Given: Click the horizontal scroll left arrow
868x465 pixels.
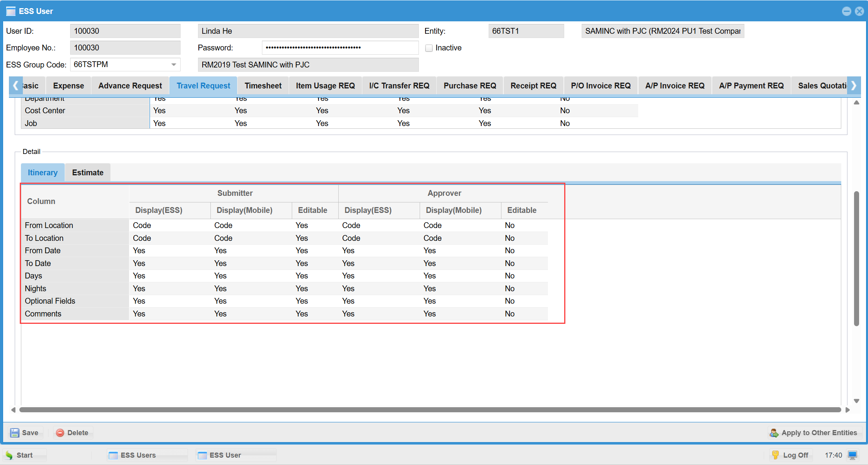Looking at the screenshot, I should 13,410.
